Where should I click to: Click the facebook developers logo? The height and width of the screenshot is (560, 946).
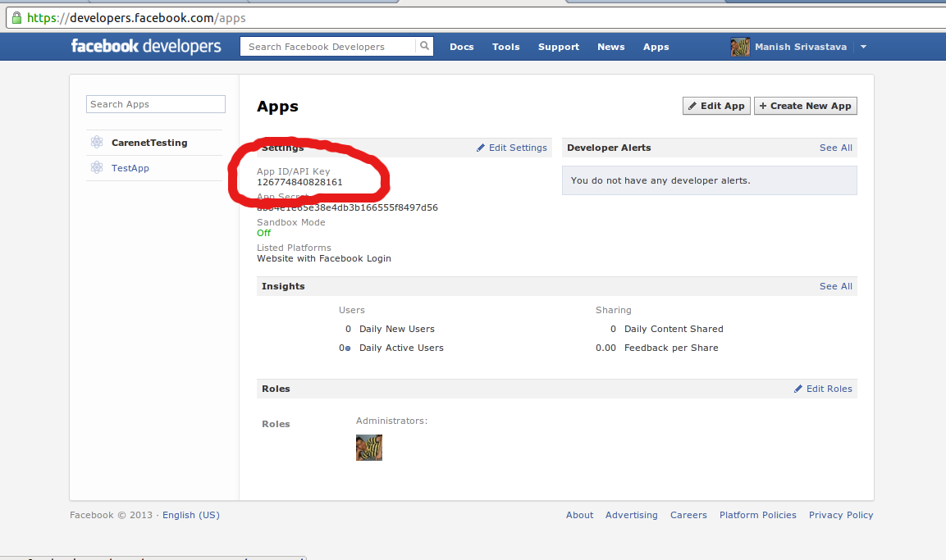[146, 47]
